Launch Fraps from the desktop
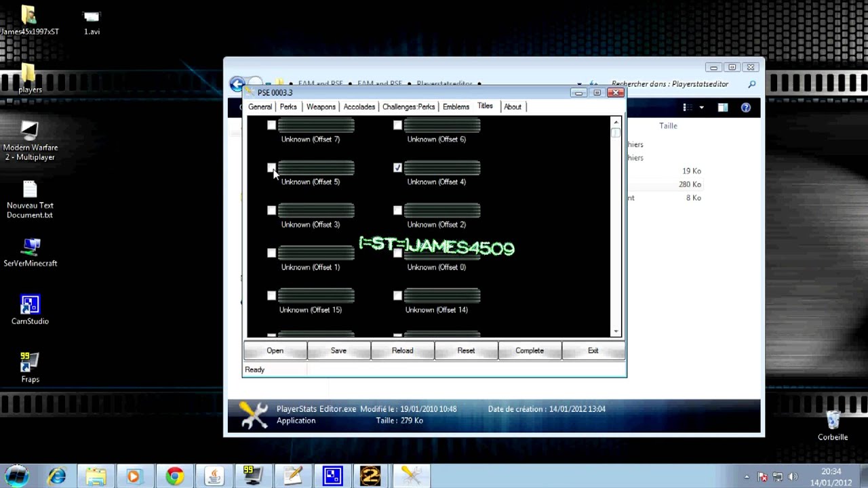The width and height of the screenshot is (868, 488). 30,368
